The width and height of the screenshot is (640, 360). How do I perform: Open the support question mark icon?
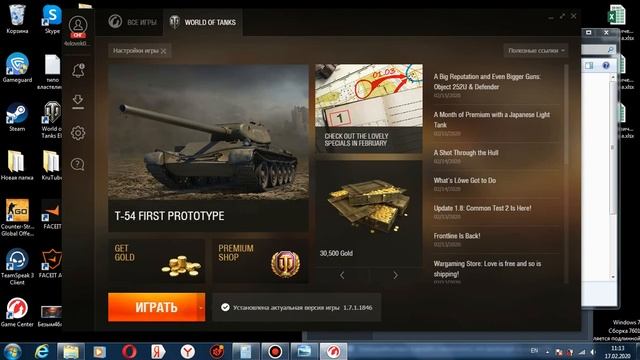pos(78,164)
